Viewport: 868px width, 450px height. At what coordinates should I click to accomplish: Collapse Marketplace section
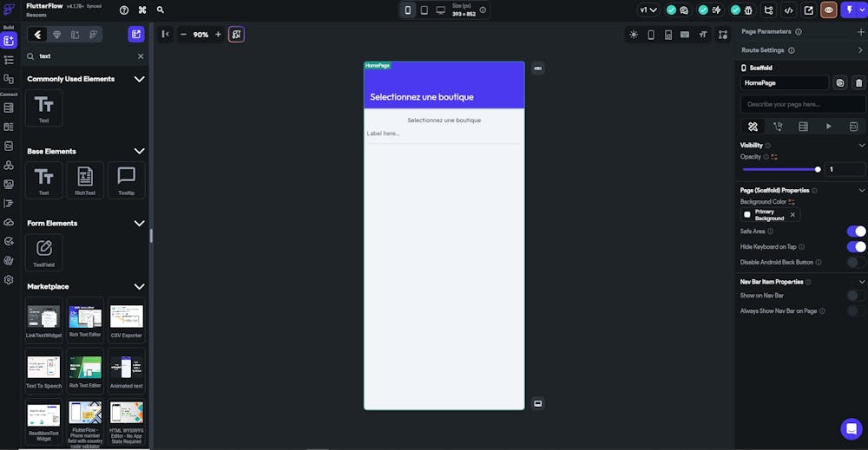coord(140,286)
